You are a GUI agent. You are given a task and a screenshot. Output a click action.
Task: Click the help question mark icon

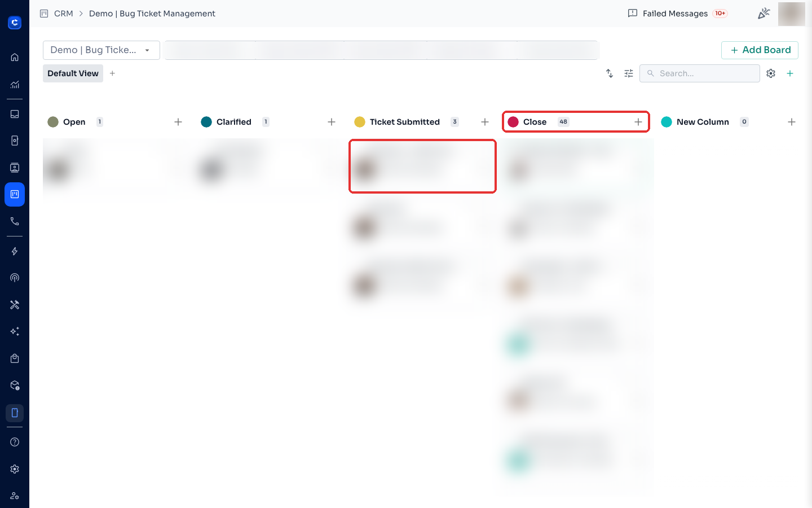tap(15, 442)
